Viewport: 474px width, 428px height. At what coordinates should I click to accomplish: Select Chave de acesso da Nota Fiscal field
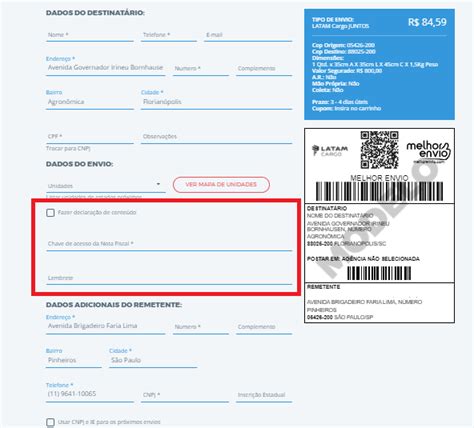tap(169, 244)
